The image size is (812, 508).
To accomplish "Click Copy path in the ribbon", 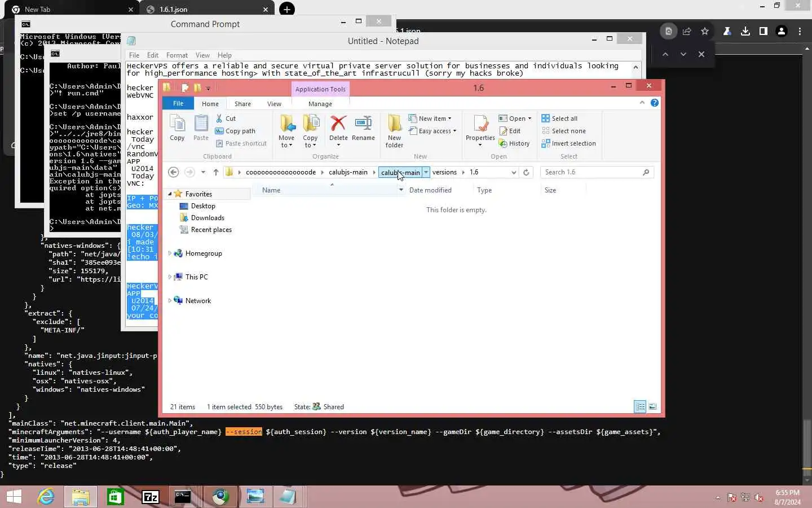I will click(x=235, y=131).
